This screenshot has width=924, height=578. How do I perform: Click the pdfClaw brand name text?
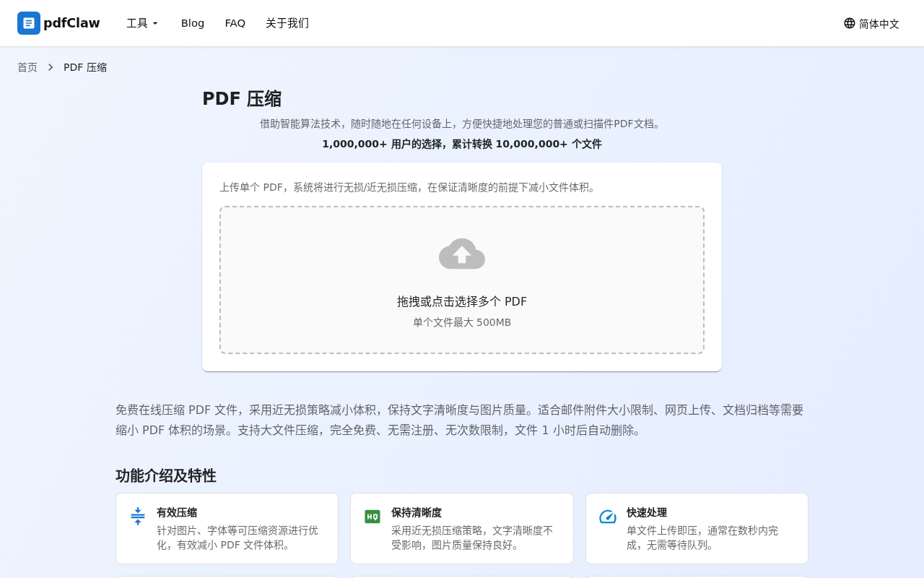[71, 23]
